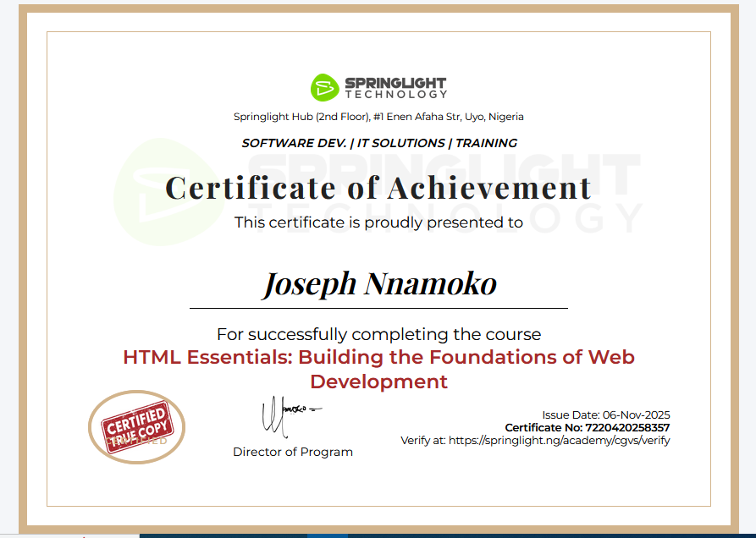
Task: Click the word Development in course title
Action: pos(378,382)
